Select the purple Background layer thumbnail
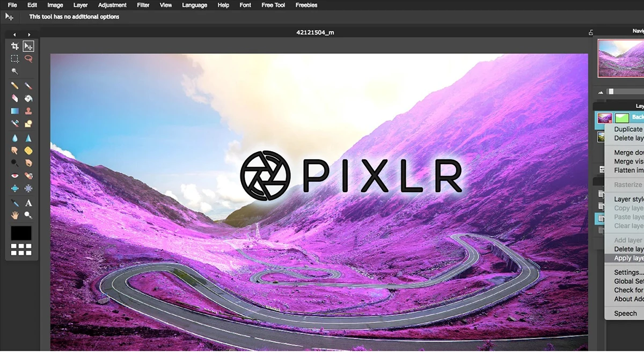The width and height of the screenshot is (644, 362). click(605, 117)
